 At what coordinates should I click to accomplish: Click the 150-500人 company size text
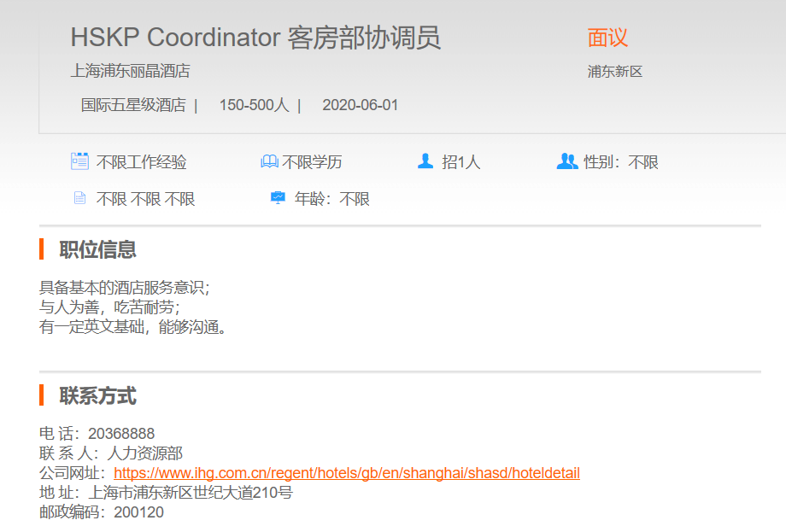(x=254, y=105)
